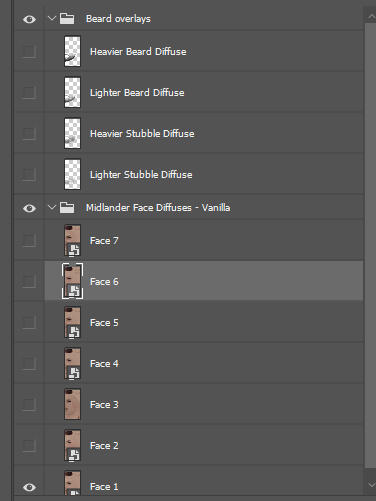Select the Face 4 layer name
The image size is (376, 501).
(x=104, y=364)
